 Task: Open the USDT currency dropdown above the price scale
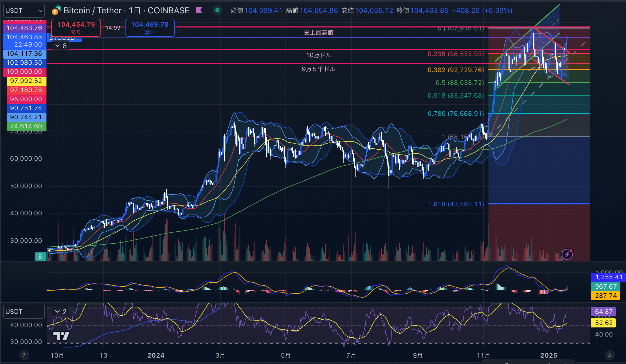click(24, 11)
